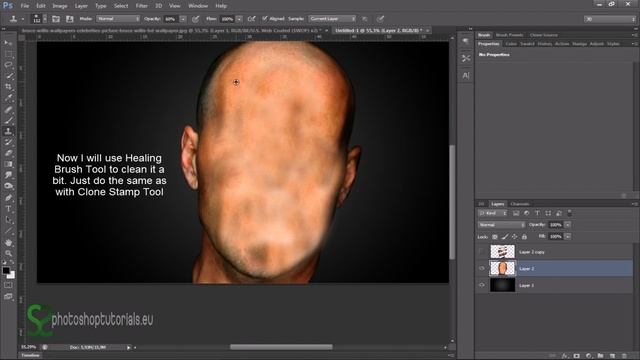Select the Eyedropper tool
This screenshot has width=640, height=360.
tap(8, 98)
